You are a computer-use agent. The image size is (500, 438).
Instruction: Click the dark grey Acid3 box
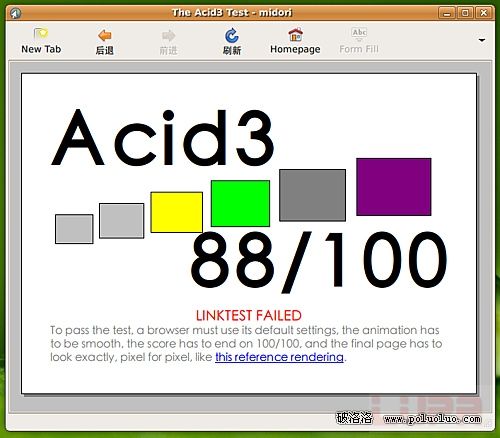click(x=312, y=195)
